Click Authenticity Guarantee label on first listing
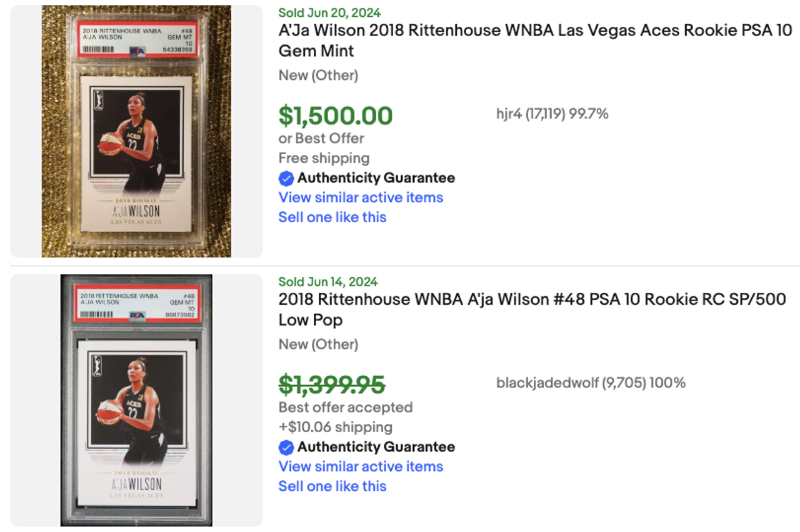This screenshot has height=532, width=800. [x=376, y=179]
